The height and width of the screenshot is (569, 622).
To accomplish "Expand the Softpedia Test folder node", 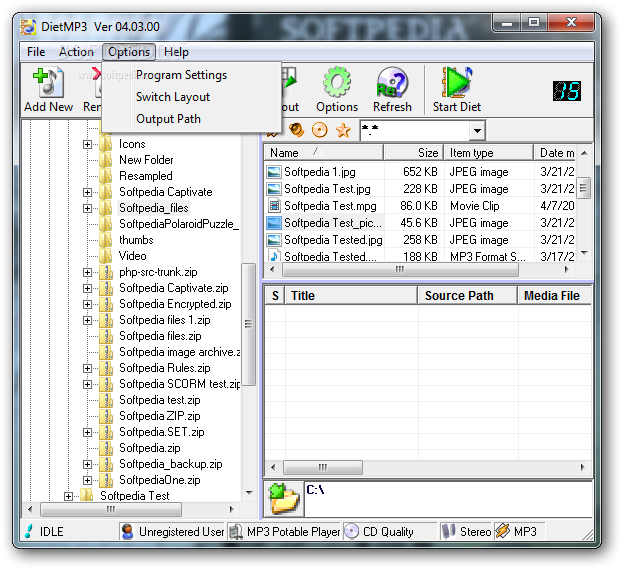I will 68,496.
